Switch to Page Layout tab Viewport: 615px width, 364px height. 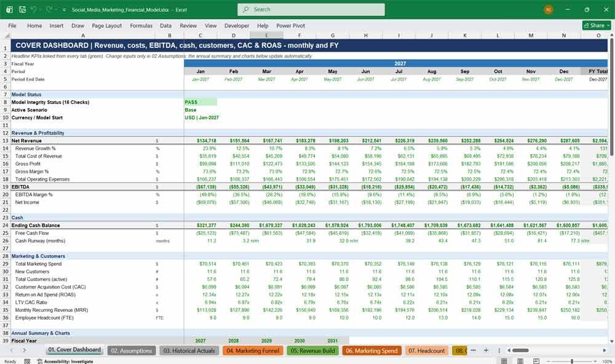106,25
